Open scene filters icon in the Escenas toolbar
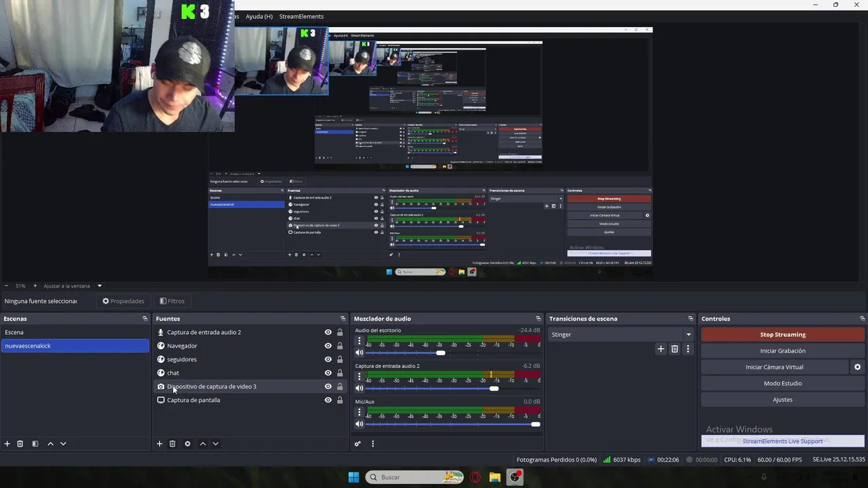The image size is (868, 488). [x=35, y=444]
